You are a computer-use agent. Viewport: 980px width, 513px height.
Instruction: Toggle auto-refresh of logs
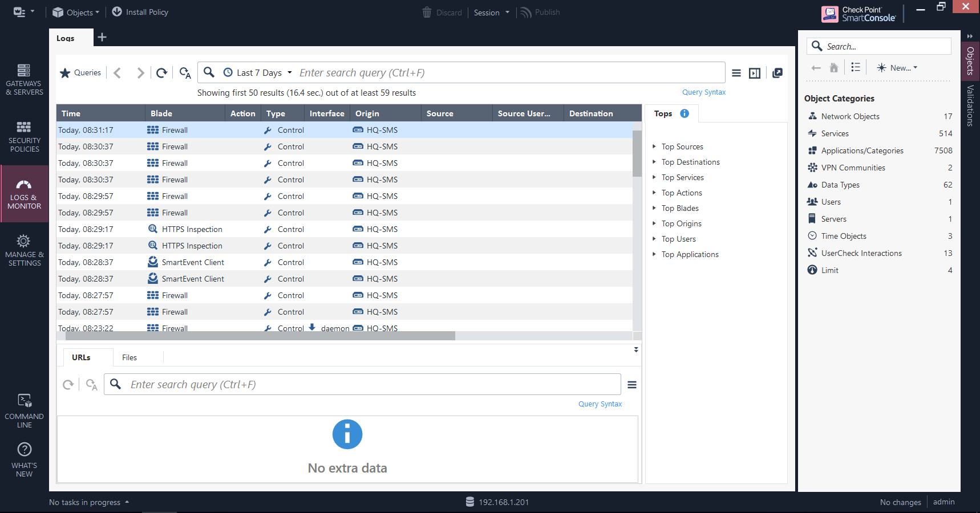coord(185,72)
